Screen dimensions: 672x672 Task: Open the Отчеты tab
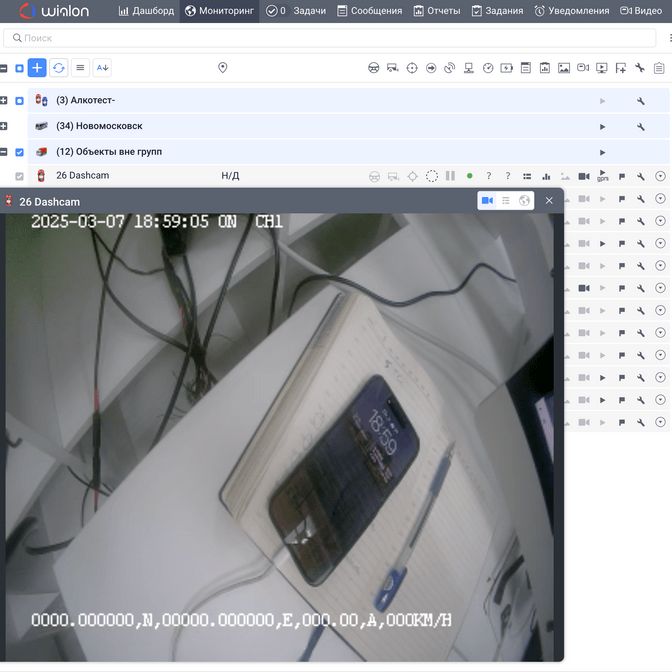(437, 11)
